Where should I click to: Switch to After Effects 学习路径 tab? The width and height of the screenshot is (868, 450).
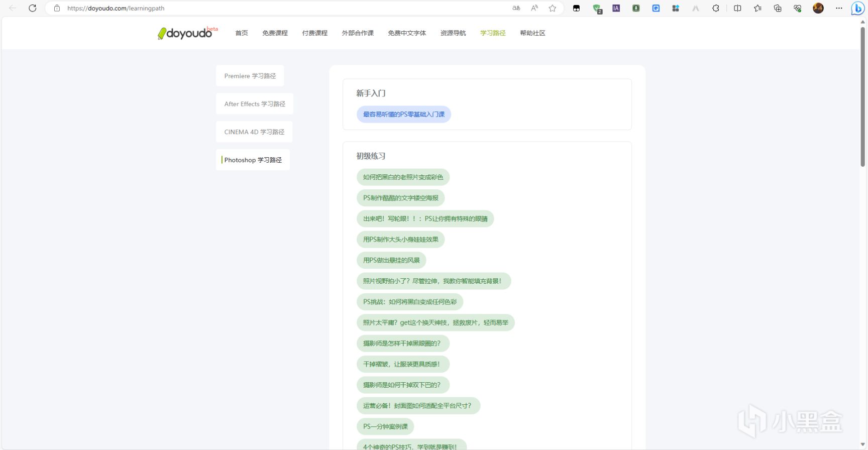pos(255,104)
